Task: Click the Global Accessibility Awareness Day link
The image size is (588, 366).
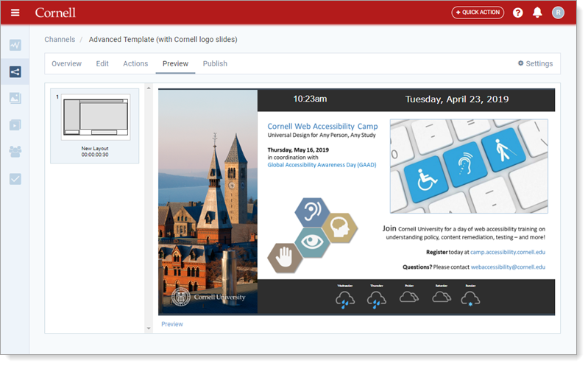Action: pyautogui.click(x=322, y=165)
